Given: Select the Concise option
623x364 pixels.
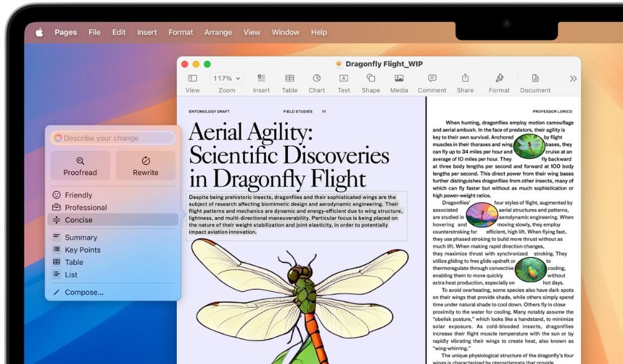Looking at the screenshot, I should (113, 220).
